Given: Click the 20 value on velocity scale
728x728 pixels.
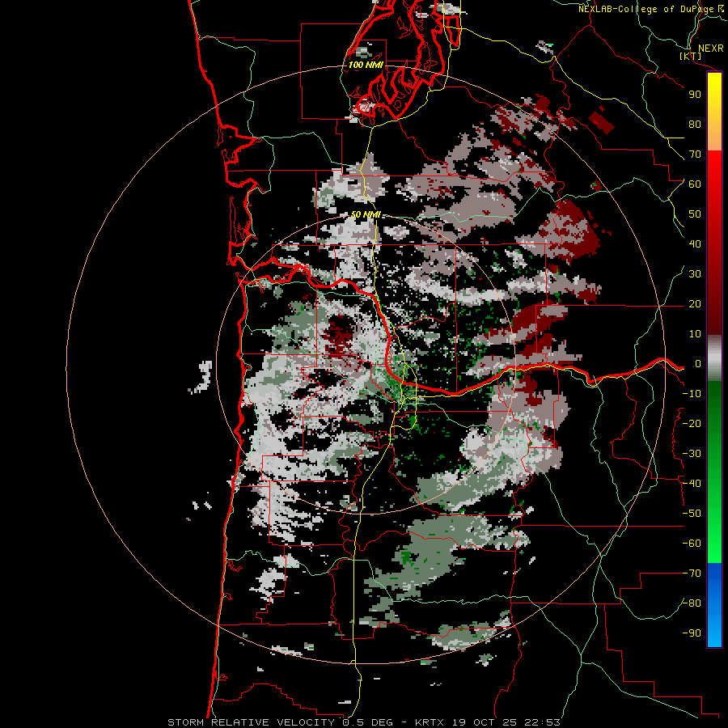Looking at the screenshot, I should tap(695, 304).
